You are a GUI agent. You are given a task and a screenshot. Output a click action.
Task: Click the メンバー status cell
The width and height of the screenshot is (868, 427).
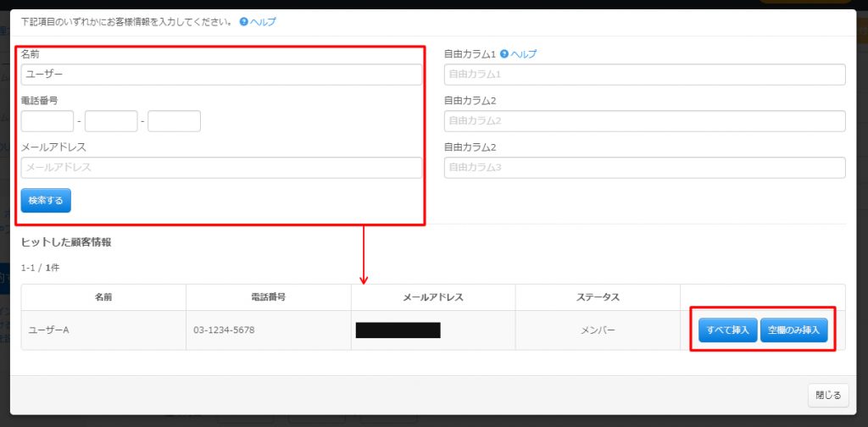tap(598, 330)
